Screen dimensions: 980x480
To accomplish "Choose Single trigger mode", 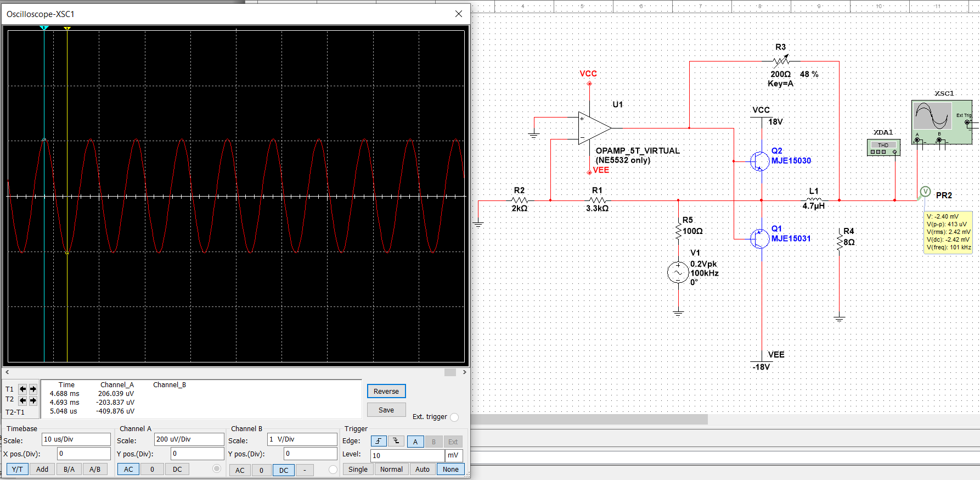I will click(358, 470).
